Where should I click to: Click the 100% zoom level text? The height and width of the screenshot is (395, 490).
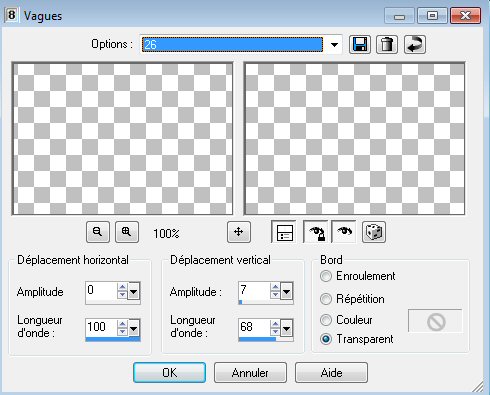pyautogui.click(x=166, y=233)
